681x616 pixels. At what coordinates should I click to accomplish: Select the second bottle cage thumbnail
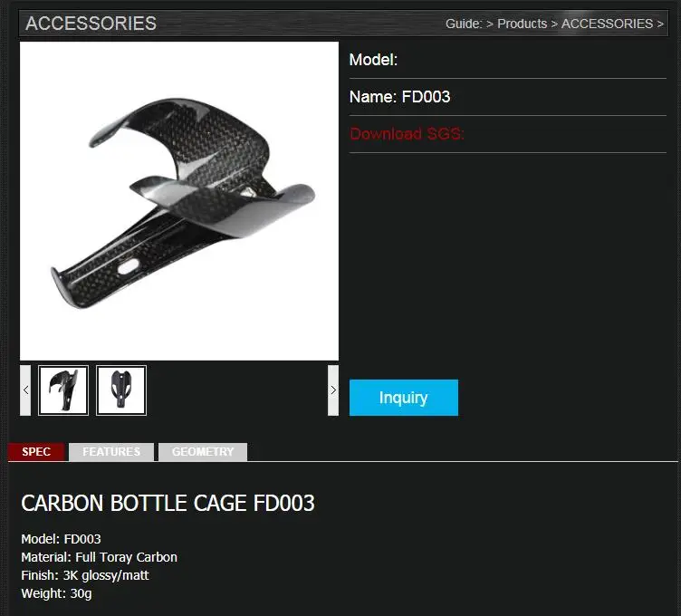tap(121, 390)
